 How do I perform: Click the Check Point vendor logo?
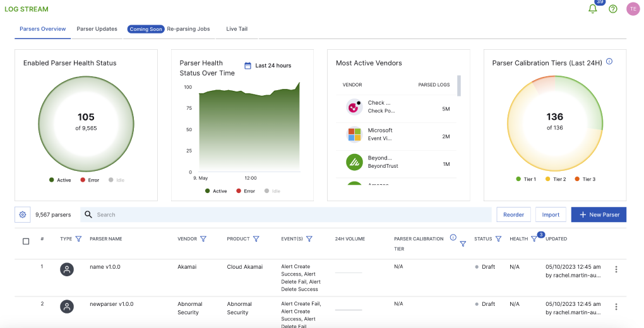(x=354, y=107)
